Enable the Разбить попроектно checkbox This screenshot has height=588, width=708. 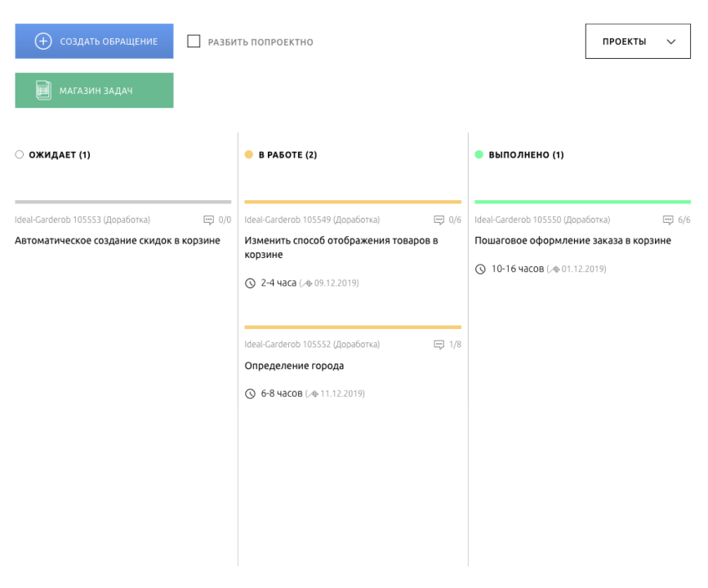(x=194, y=41)
